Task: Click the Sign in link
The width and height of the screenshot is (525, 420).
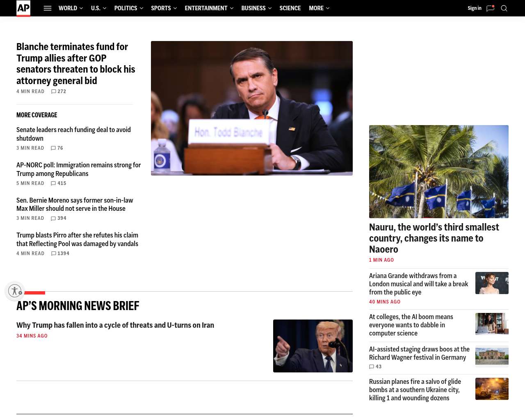Action: pyautogui.click(x=475, y=8)
